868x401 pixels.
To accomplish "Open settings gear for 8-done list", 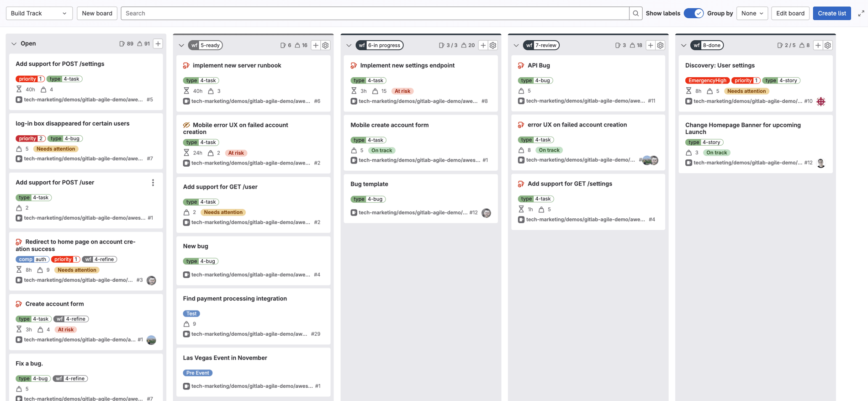I will (828, 45).
